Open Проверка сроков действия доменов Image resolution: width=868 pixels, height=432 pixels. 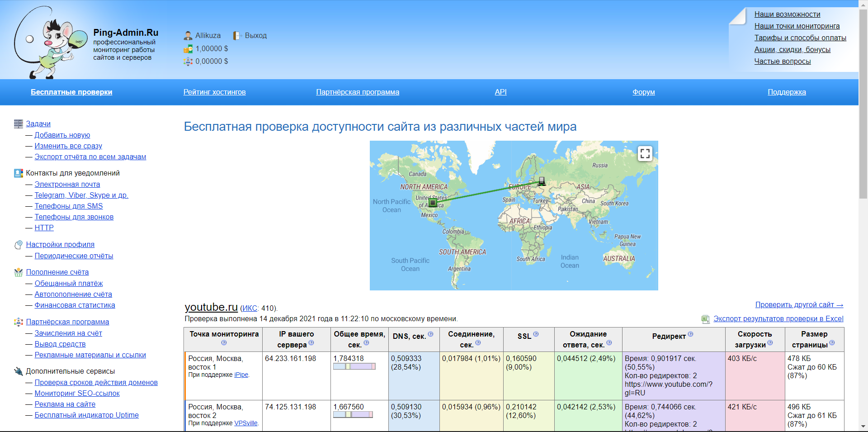coord(96,383)
